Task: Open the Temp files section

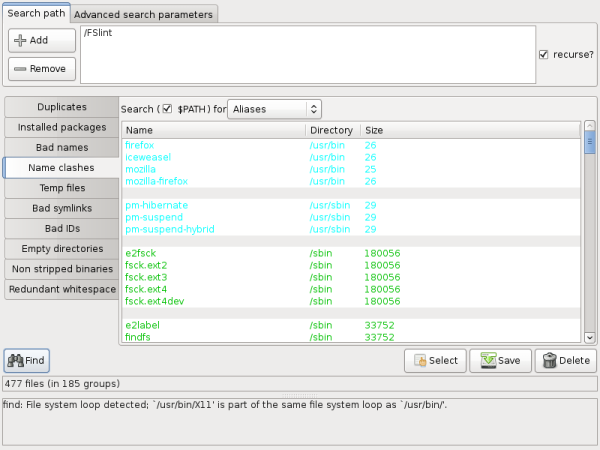Action: [x=61, y=187]
